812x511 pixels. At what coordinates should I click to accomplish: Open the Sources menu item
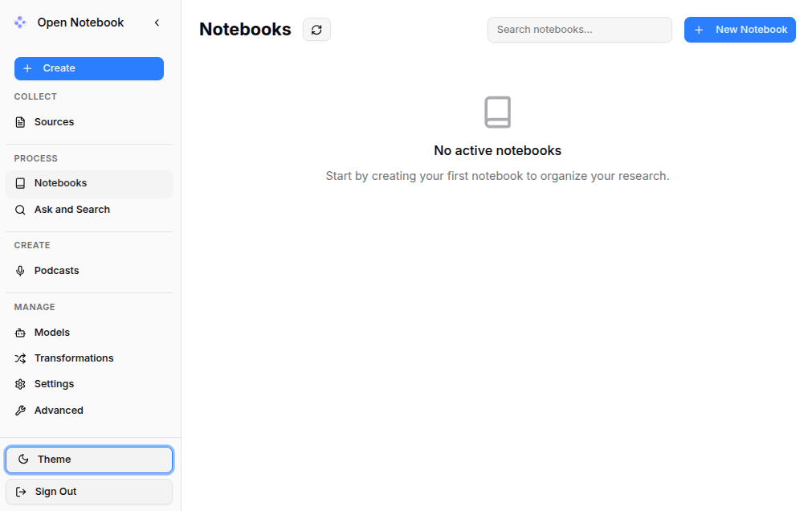tap(54, 122)
